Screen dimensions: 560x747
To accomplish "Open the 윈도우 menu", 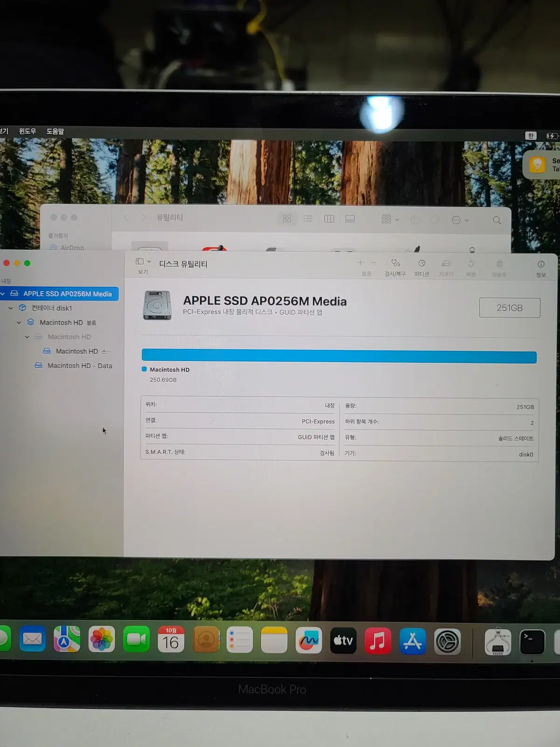I will pos(27,131).
